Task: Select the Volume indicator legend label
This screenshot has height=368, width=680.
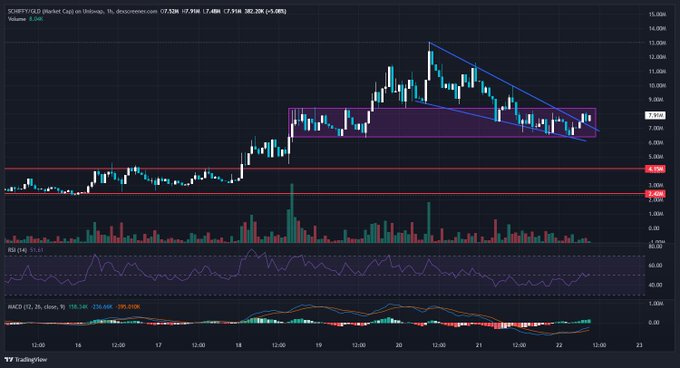Action: tap(16, 19)
